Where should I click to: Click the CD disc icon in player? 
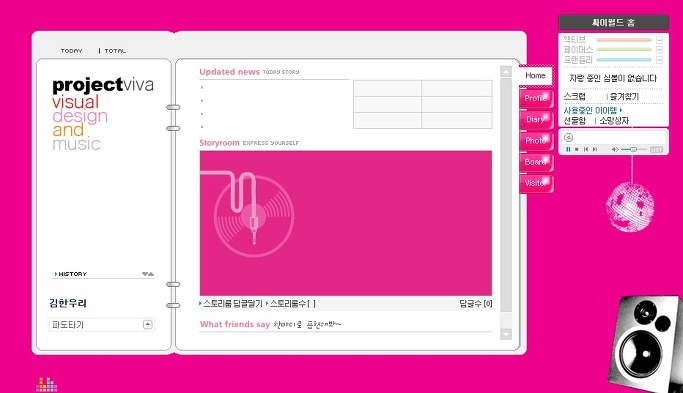[x=568, y=138]
